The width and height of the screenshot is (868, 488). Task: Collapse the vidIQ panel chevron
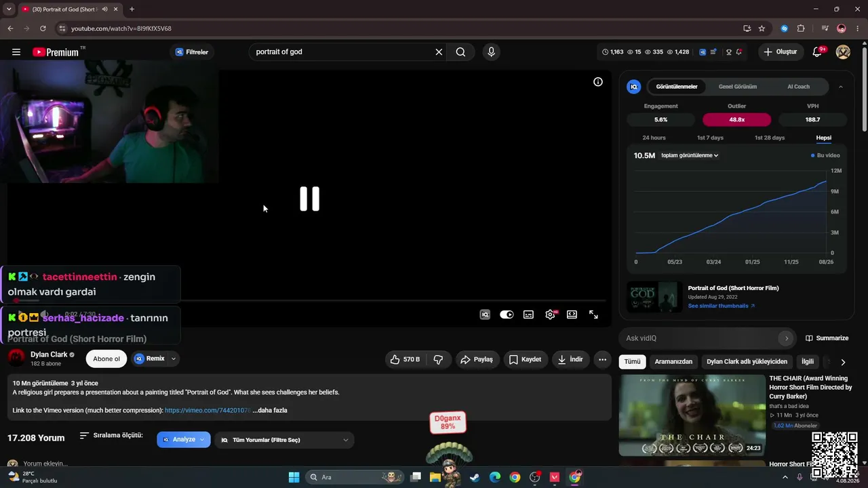click(x=841, y=87)
